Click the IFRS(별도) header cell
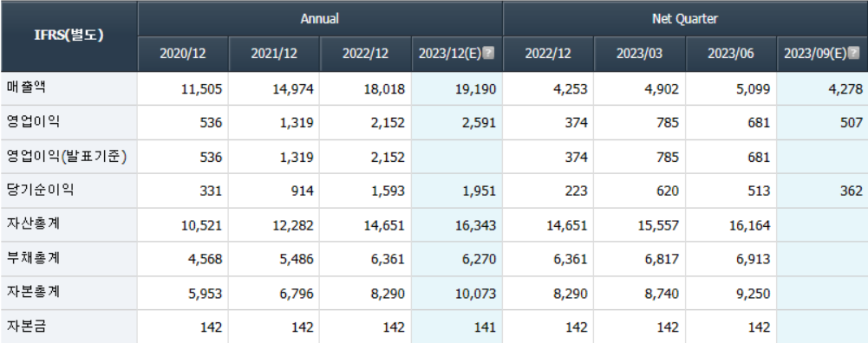This screenshot has width=868, height=343. coord(69,36)
